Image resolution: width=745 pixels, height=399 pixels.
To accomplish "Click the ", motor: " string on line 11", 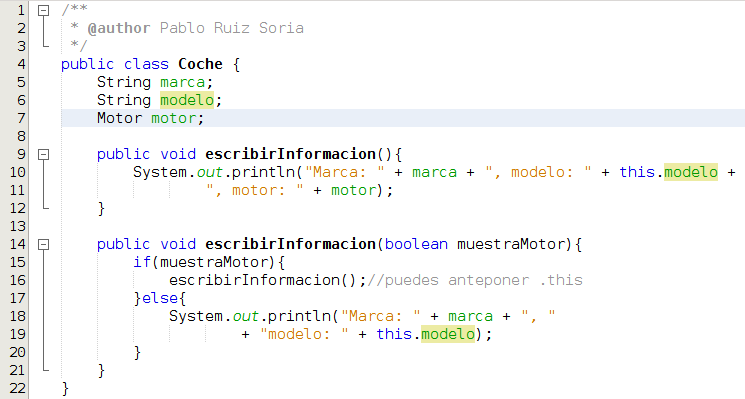I will (x=255, y=190).
